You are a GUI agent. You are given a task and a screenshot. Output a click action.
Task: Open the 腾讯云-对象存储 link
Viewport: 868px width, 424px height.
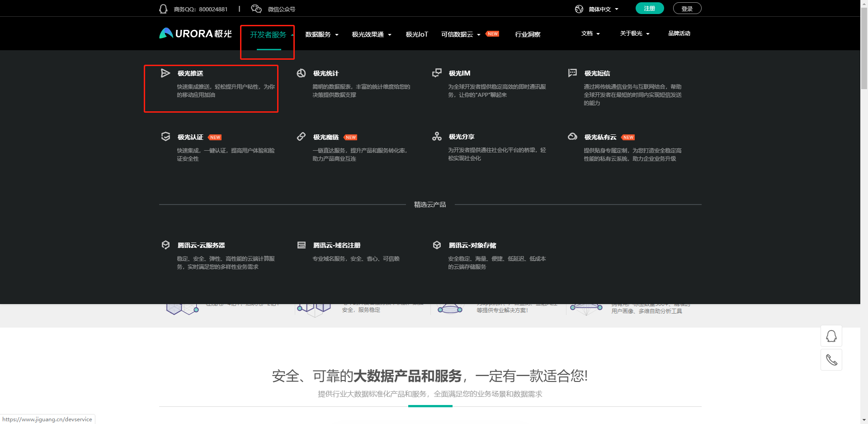pyautogui.click(x=472, y=245)
